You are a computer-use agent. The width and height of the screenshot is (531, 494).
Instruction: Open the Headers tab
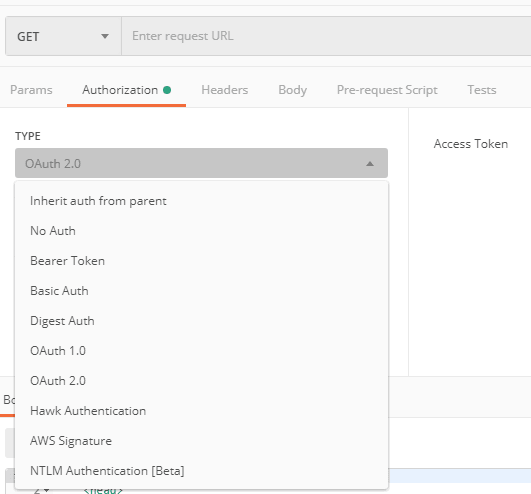[225, 90]
